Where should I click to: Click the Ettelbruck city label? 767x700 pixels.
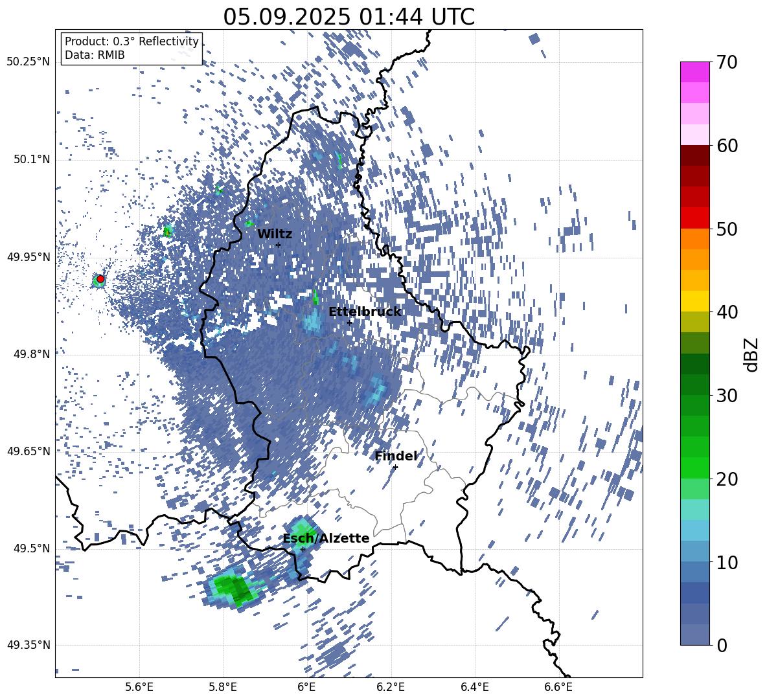[365, 312]
